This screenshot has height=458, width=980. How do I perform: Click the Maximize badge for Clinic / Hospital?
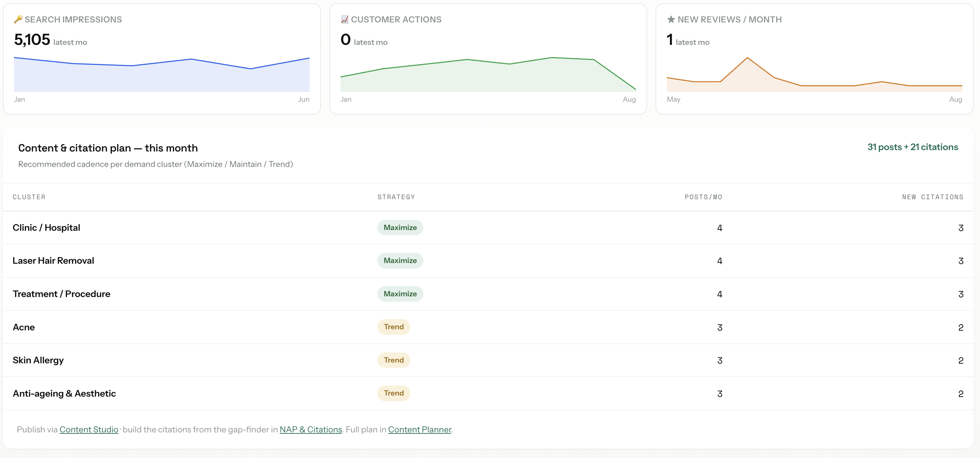tap(400, 228)
